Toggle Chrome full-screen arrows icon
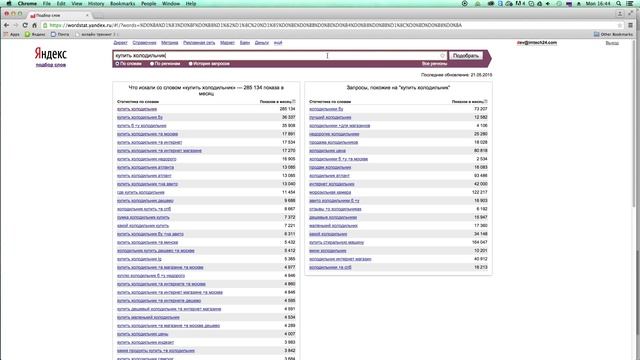Viewport: 640px width, 360px height. (x=631, y=14)
